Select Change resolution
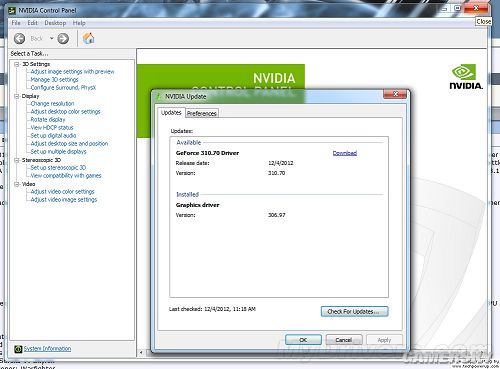 (x=52, y=104)
